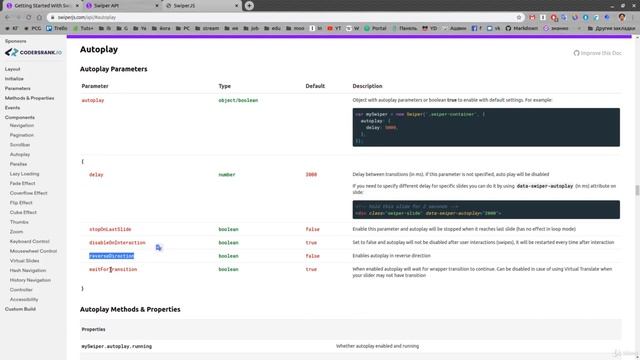Open 'Methods & Properties' in sidebar
This screenshot has width=640, height=360.
[29, 98]
